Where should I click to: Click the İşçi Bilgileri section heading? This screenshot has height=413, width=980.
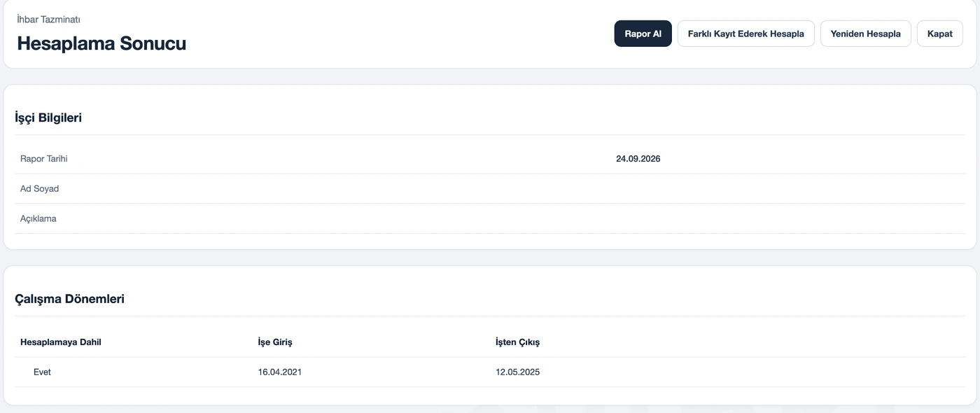click(48, 118)
